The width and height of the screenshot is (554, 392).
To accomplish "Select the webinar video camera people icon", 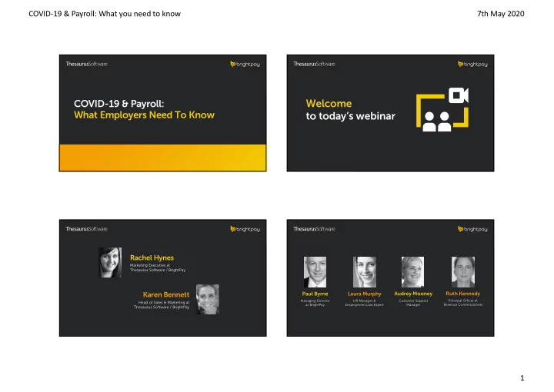I will (x=442, y=109).
